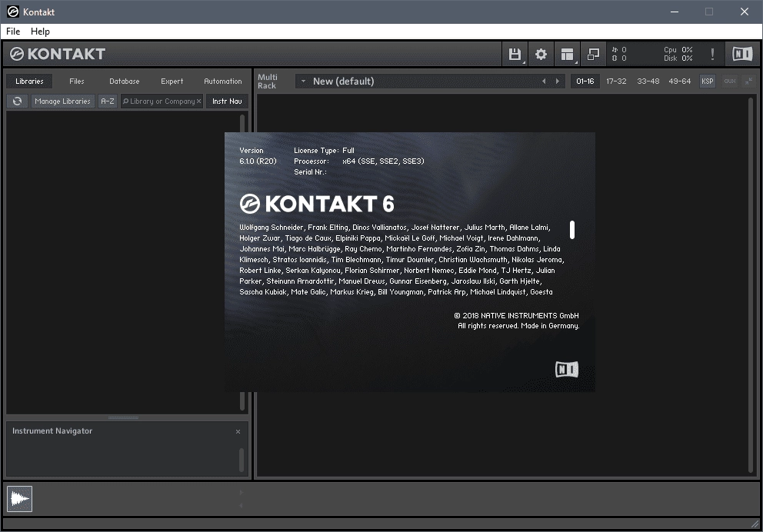Click the Multi Rack label
Viewport: 763px width, 532px height.
(x=267, y=81)
